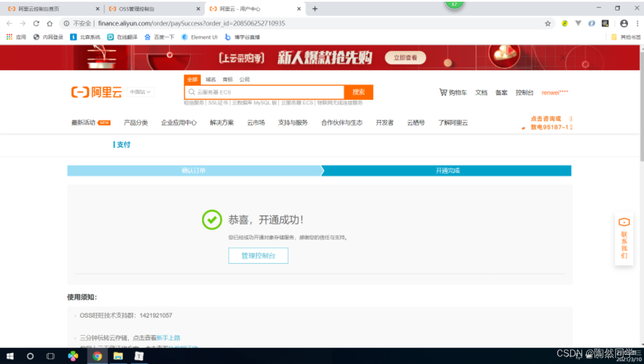The image size is (644, 364).
Task: Open 百度一下 bookmark
Action: point(159,37)
